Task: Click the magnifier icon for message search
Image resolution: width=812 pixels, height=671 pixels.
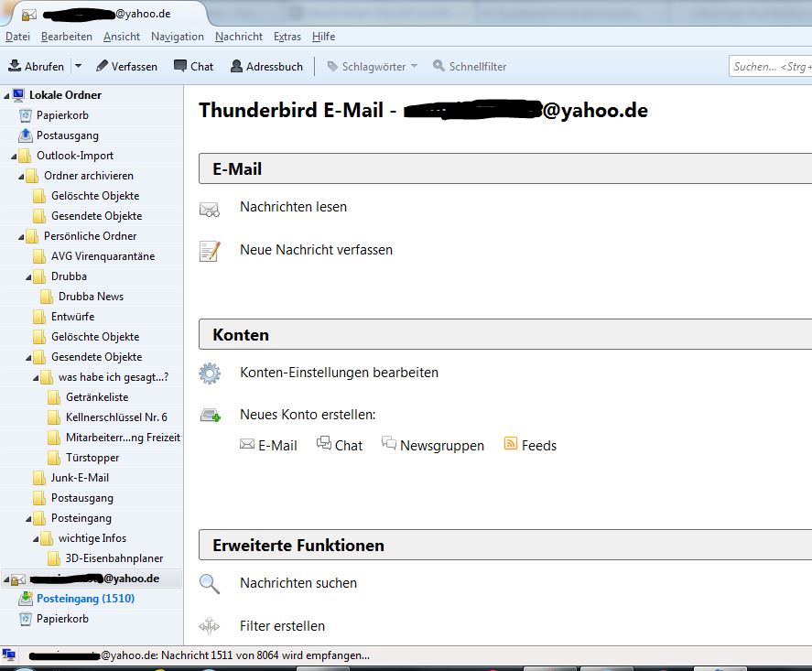Action: pyautogui.click(x=210, y=584)
